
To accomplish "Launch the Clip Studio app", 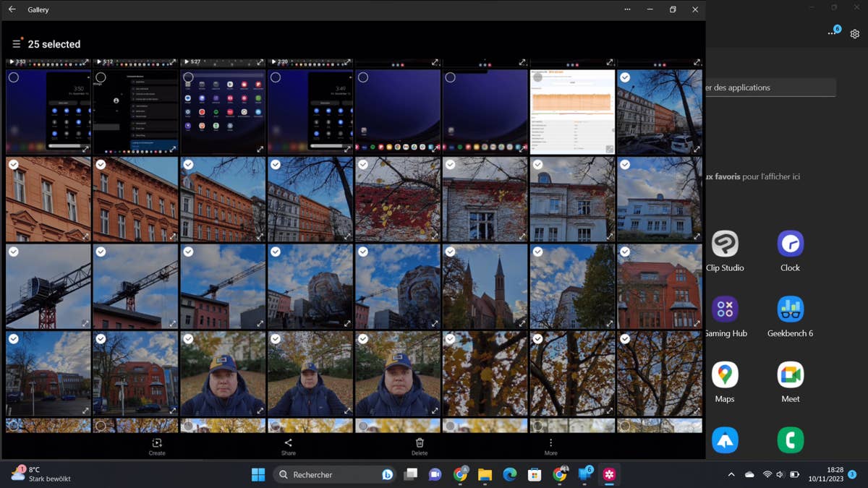I will pos(725,244).
